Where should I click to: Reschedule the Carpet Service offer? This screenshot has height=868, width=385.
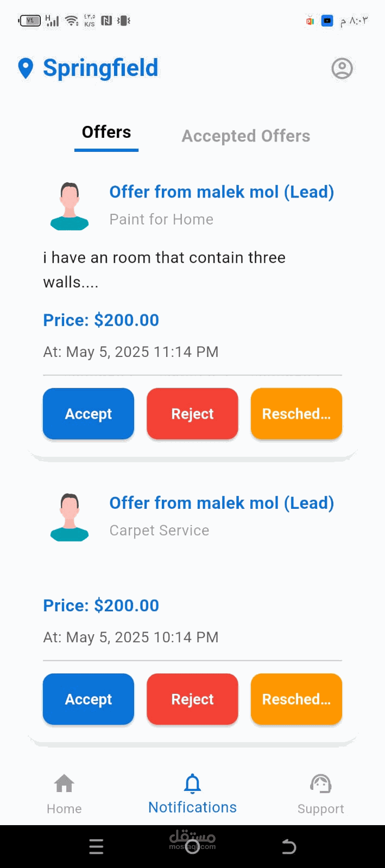(296, 699)
